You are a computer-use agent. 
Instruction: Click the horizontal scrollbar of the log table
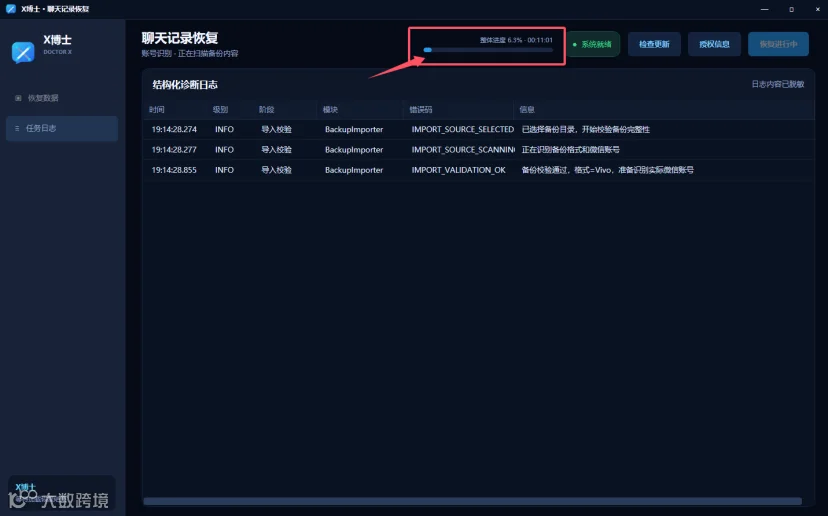(473, 501)
